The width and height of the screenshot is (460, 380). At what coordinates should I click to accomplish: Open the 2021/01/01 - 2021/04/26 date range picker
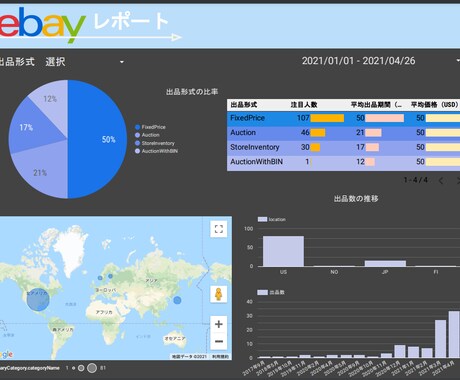380,61
